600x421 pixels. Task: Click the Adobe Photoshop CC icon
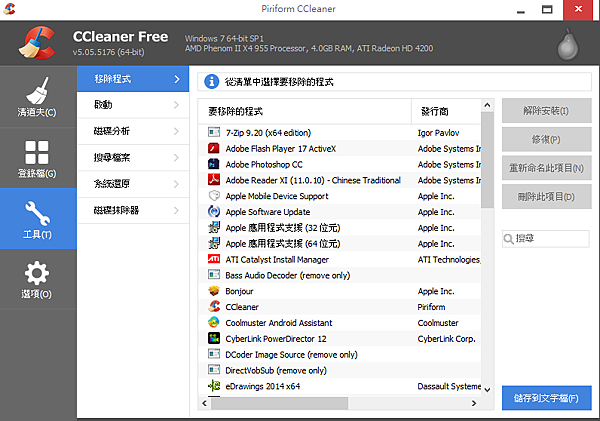[214, 164]
